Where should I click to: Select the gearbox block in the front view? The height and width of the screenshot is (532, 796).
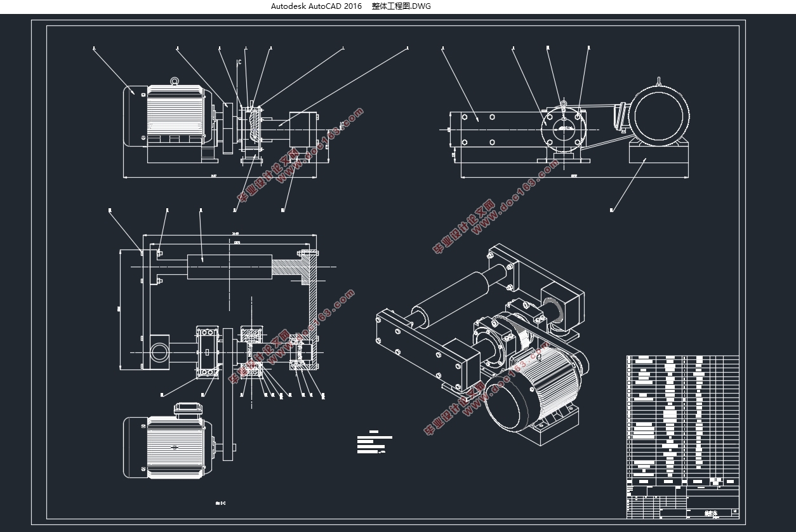click(303, 129)
